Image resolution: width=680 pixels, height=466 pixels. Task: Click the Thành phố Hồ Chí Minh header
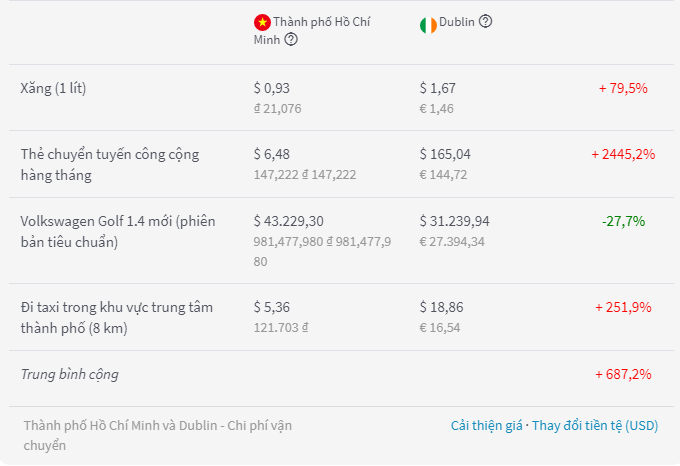click(x=311, y=30)
